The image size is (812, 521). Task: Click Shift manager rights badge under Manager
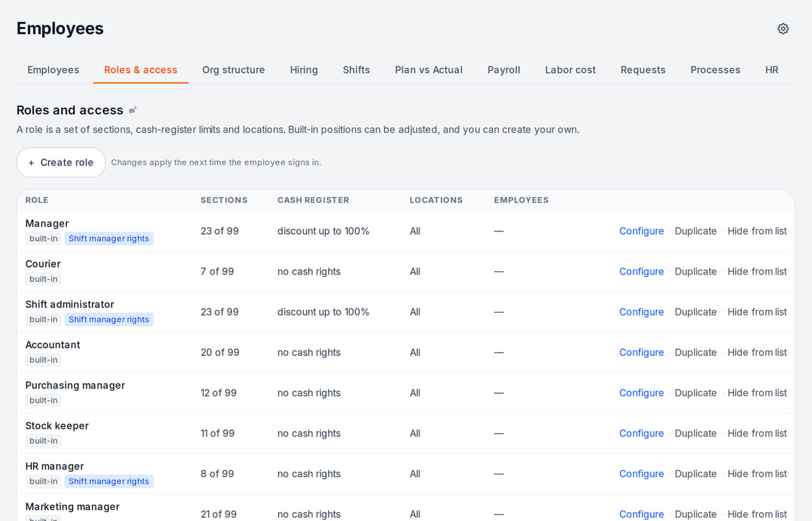tap(109, 238)
